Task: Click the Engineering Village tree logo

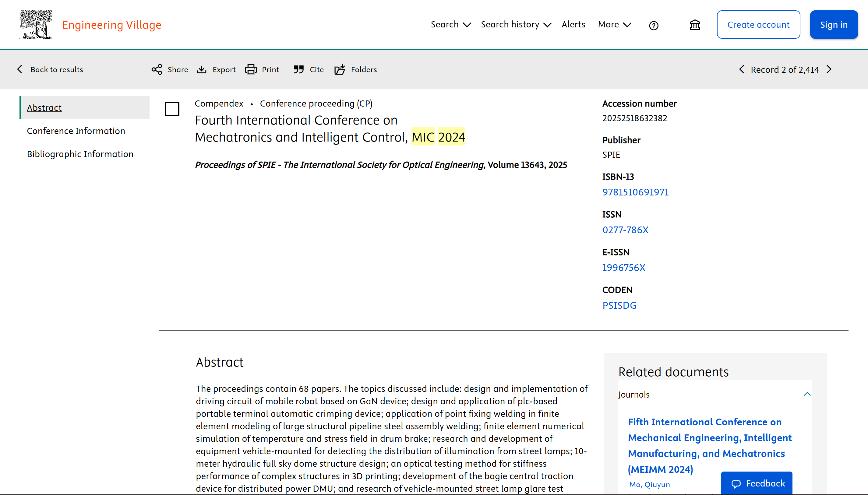Action: point(36,24)
